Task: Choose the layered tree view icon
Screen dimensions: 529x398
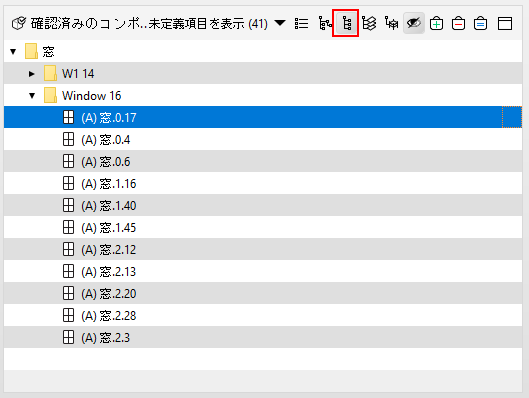Action: (x=369, y=24)
